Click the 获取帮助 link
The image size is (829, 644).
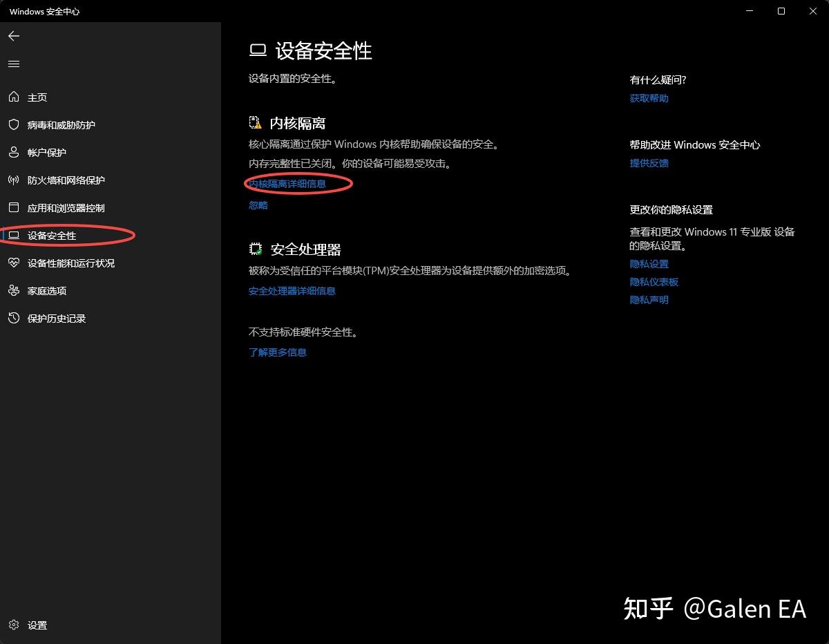(x=649, y=98)
